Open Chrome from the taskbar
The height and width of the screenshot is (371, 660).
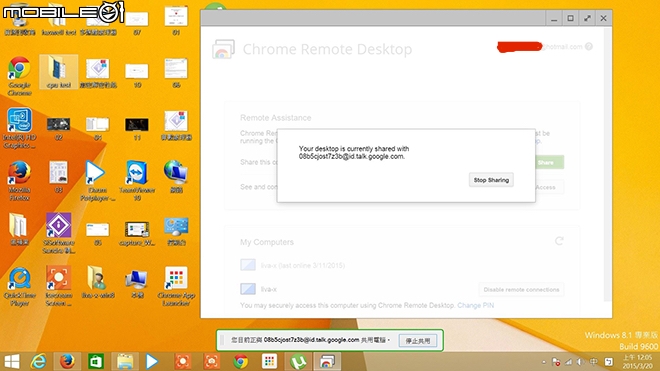(240, 361)
